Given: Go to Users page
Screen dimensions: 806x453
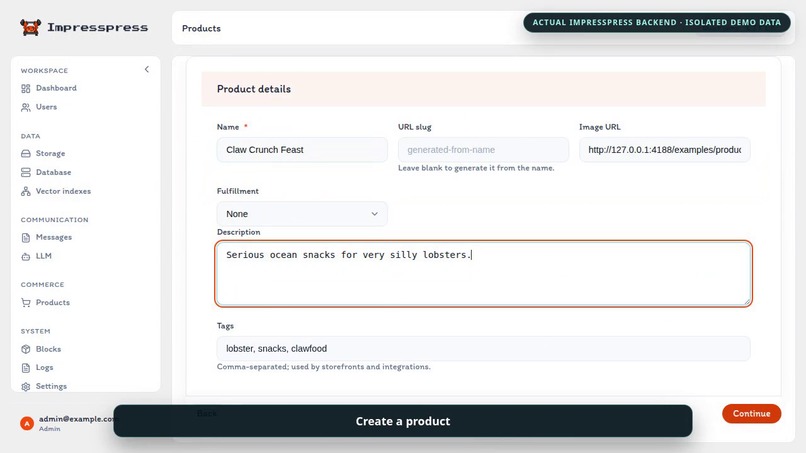Looking at the screenshot, I should pos(46,107).
